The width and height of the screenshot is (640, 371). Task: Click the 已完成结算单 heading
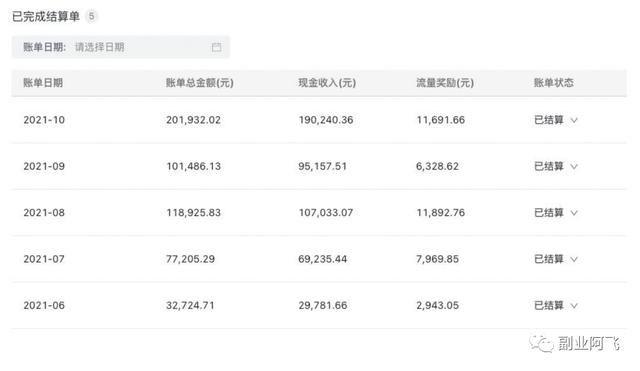[x=46, y=17]
